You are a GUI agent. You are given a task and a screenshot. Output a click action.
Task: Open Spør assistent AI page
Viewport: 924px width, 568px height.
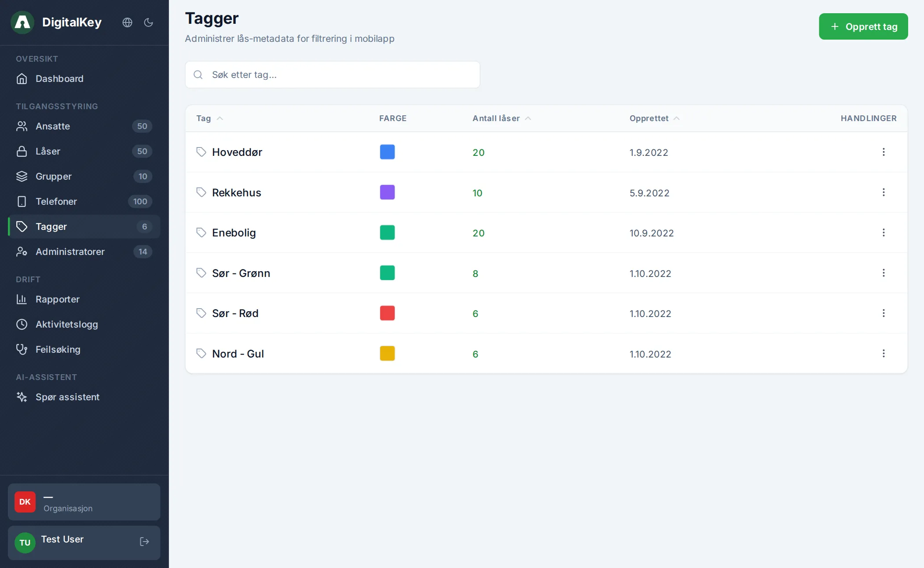84,397
